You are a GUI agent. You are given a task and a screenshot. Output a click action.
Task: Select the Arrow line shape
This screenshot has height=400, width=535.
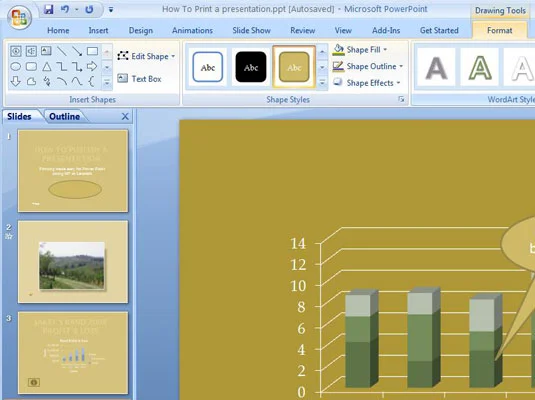tap(77, 51)
